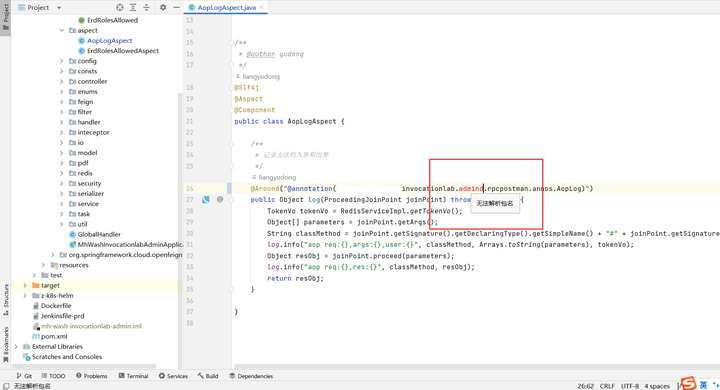Click the Sogou input method icon
The image size is (720, 390).
point(688,383)
